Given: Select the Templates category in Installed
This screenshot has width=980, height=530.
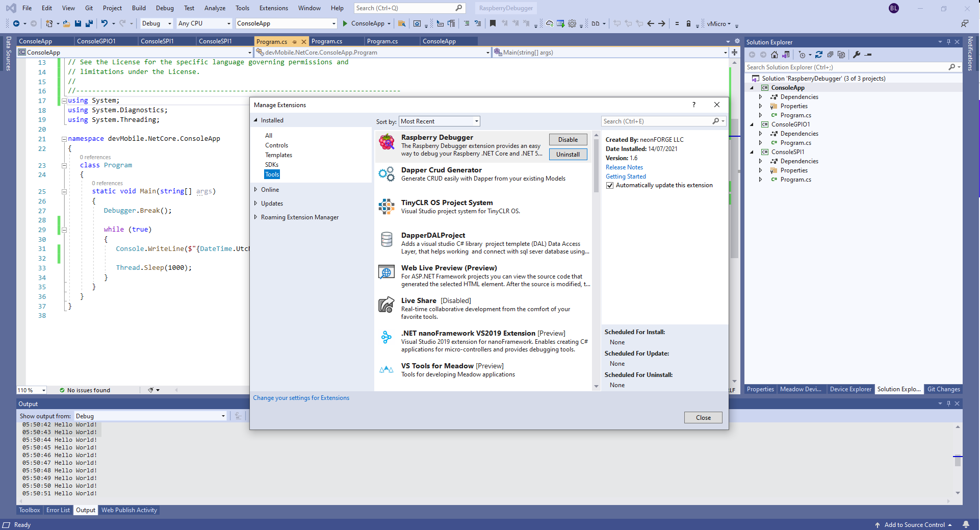Looking at the screenshot, I should (x=278, y=155).
